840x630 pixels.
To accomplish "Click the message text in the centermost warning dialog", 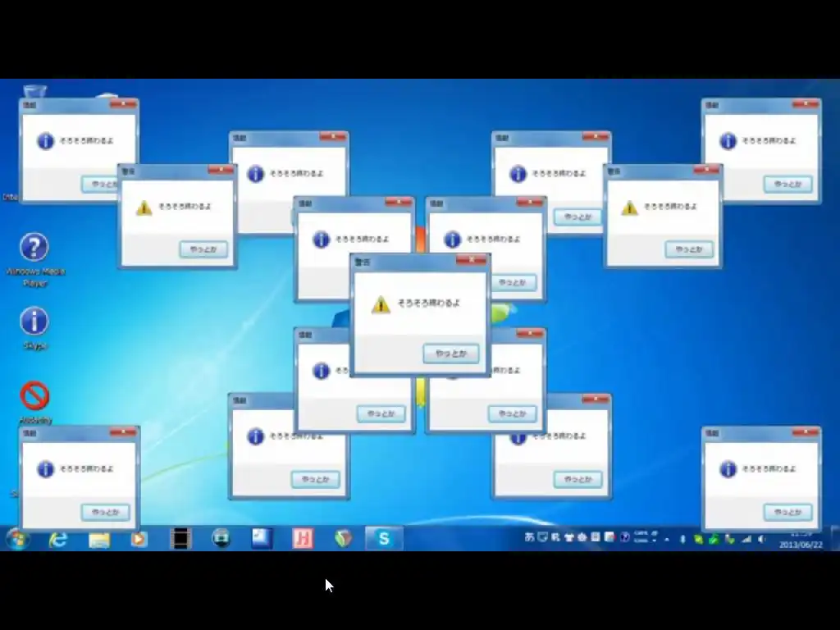I will click(x=428, y=303).
